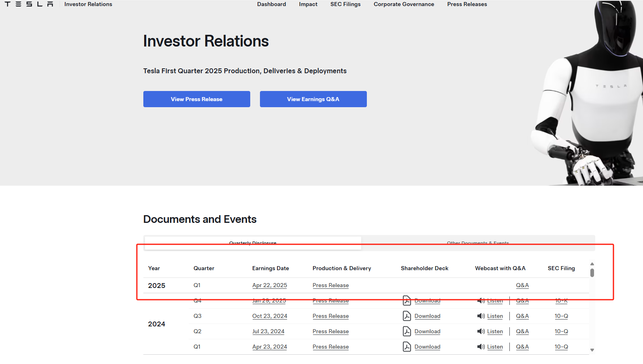Image resolution: width=643 pixels, height=364 pixels.
Task: Open the Jan 29, 2025 earnings date link
Action: tap(269, 301)
